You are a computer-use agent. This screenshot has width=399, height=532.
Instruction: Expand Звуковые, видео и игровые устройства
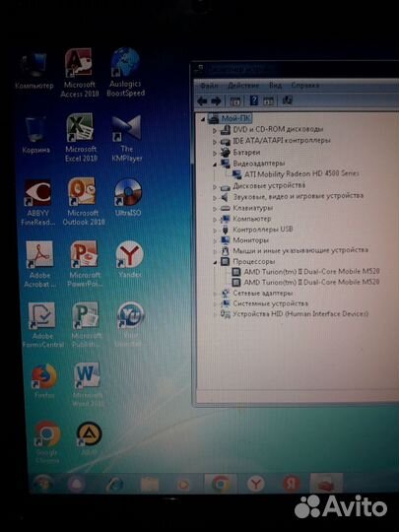tap(215, 197)
